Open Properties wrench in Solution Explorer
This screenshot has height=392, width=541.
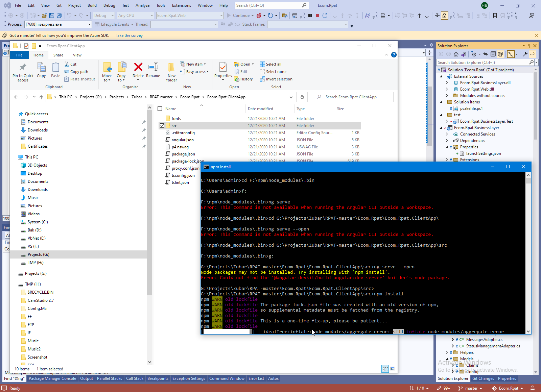point(525,54)
